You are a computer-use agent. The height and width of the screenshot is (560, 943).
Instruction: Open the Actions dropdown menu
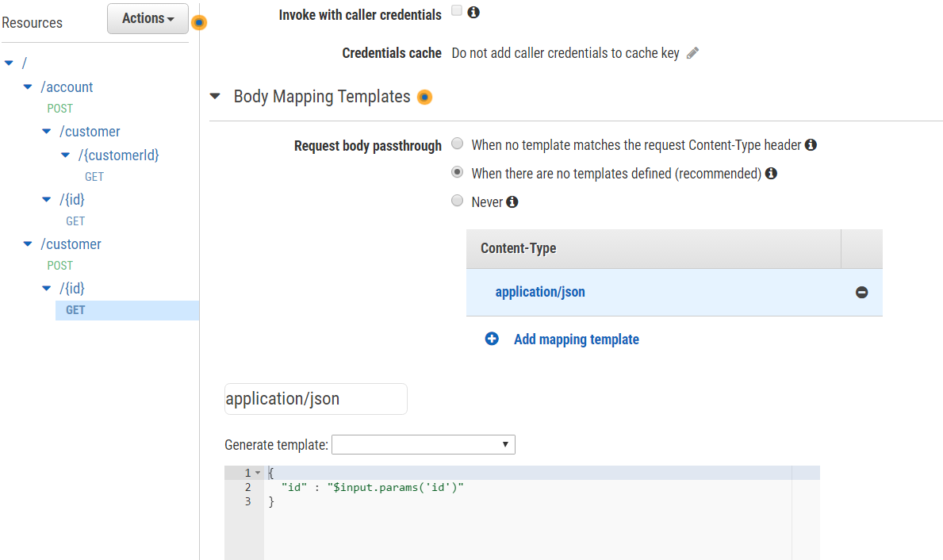tap(148, 18)
